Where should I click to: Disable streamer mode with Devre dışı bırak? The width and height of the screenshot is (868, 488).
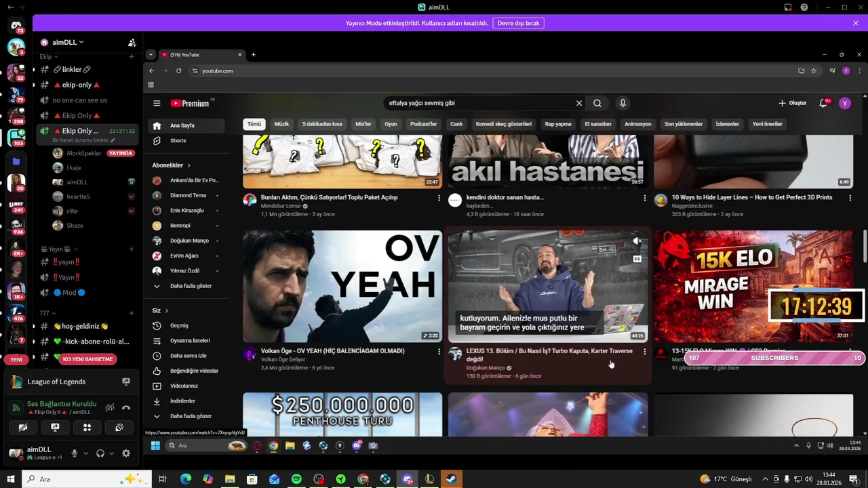pyautogui.click(x=518, y=23)
